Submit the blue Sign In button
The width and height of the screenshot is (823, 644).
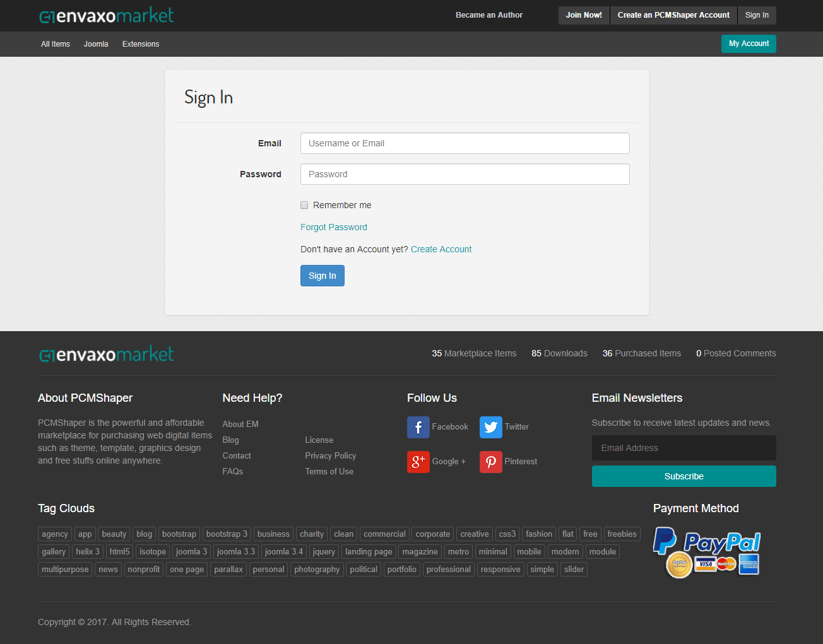pyautogui.click(x=323, y=276)
